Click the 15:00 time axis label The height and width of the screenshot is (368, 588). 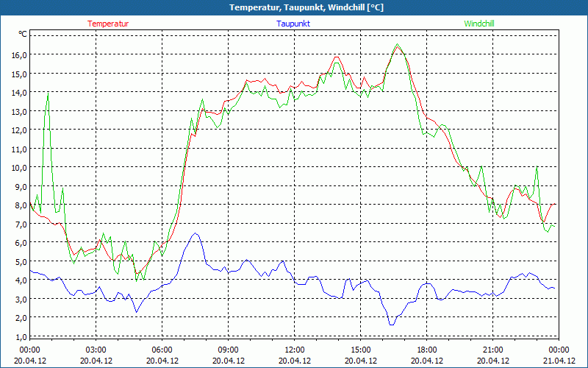click(x=360, y=350)
